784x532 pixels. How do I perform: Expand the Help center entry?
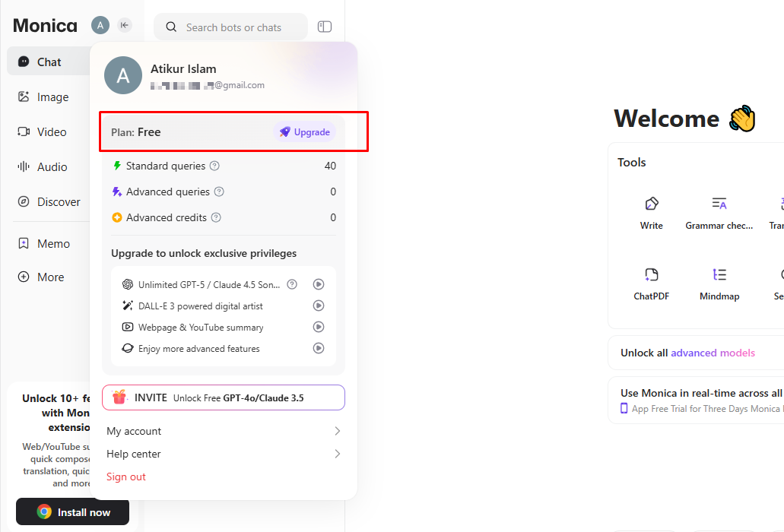224,454
